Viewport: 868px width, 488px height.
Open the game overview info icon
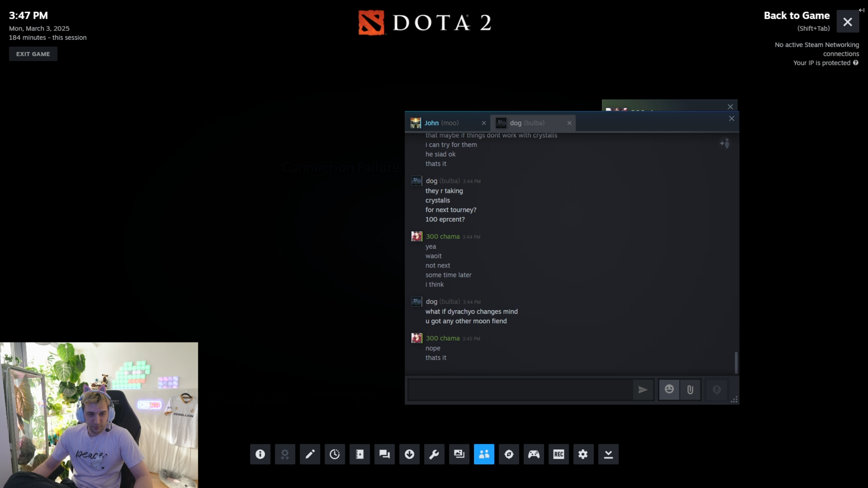260,454
